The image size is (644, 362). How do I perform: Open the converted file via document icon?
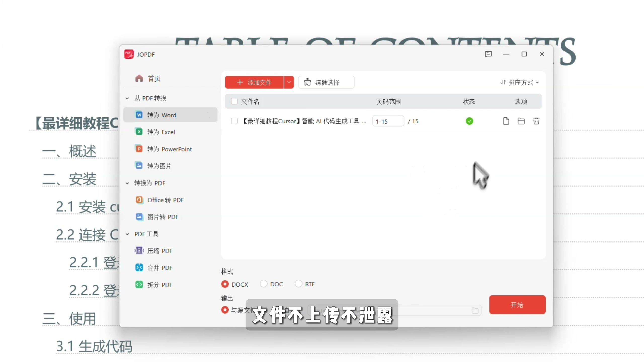506,121
